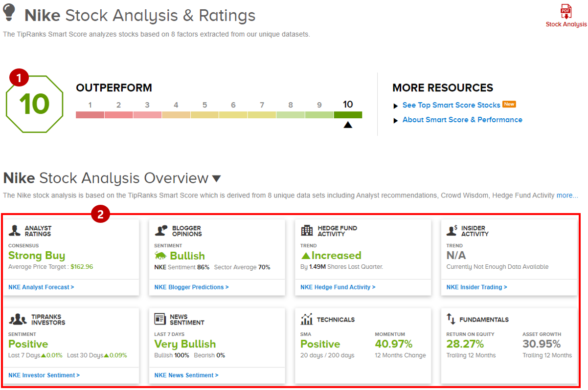Open NKE Blogger Predictions link
588x390 pixels.
pyautogui.click(x=191, y=287)
